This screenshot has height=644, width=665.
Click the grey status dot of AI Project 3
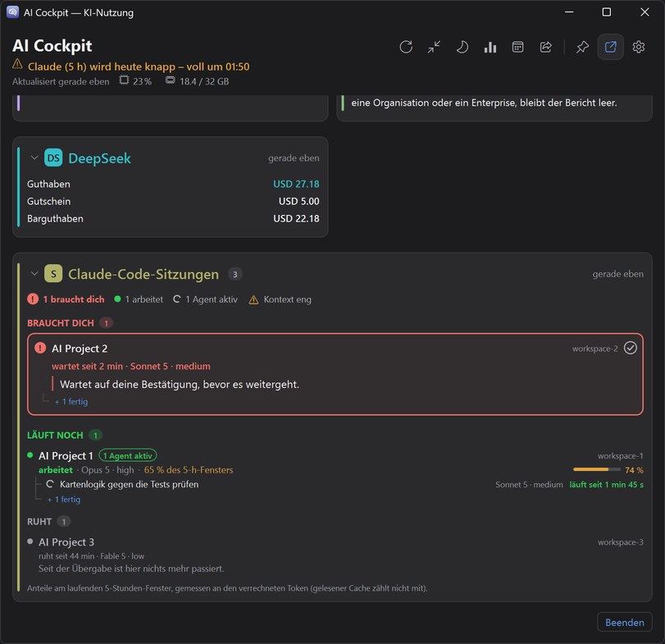(30, 541)
